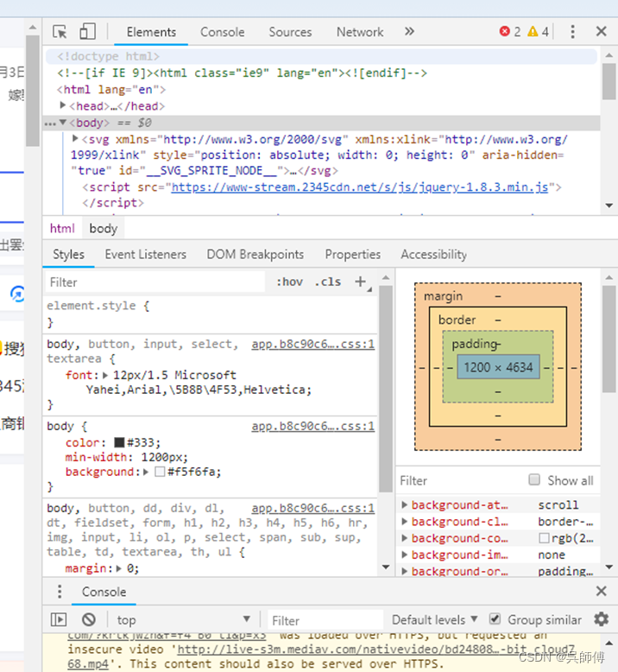Open the Sources tab
The width and height of the screenshot is (618, 672).
(290, 32)
